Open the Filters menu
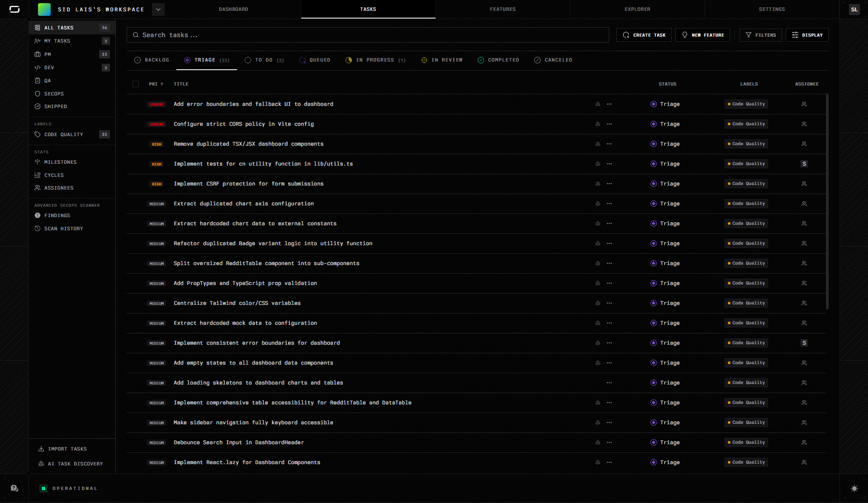This screenshot has height=503, width=868. 760,35
